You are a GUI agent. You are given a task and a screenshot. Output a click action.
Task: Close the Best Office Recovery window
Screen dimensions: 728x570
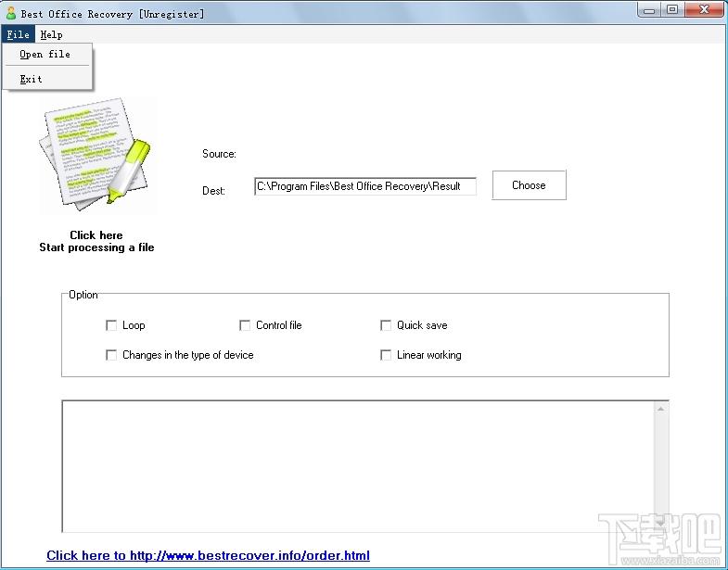[704, 10]
